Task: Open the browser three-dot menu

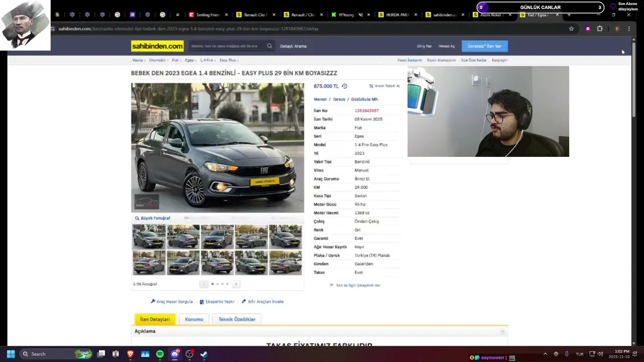Action: 629,29
